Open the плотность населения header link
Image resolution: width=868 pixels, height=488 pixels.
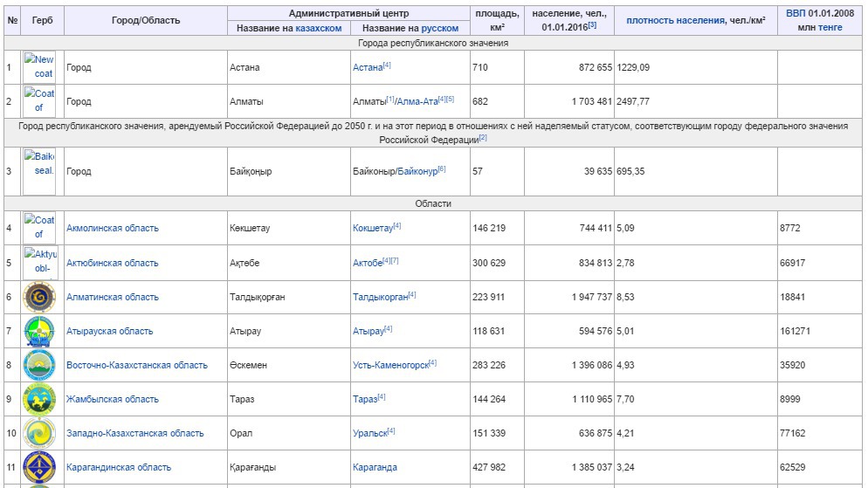click(675, 20)
